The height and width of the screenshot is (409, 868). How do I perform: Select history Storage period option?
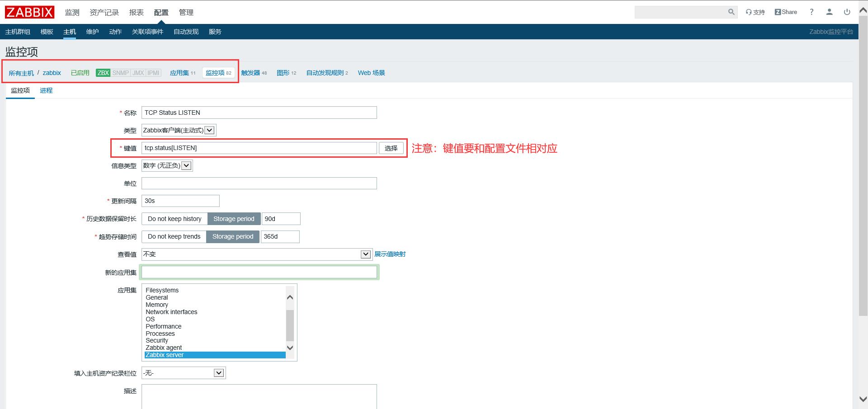tap(234, 219)
